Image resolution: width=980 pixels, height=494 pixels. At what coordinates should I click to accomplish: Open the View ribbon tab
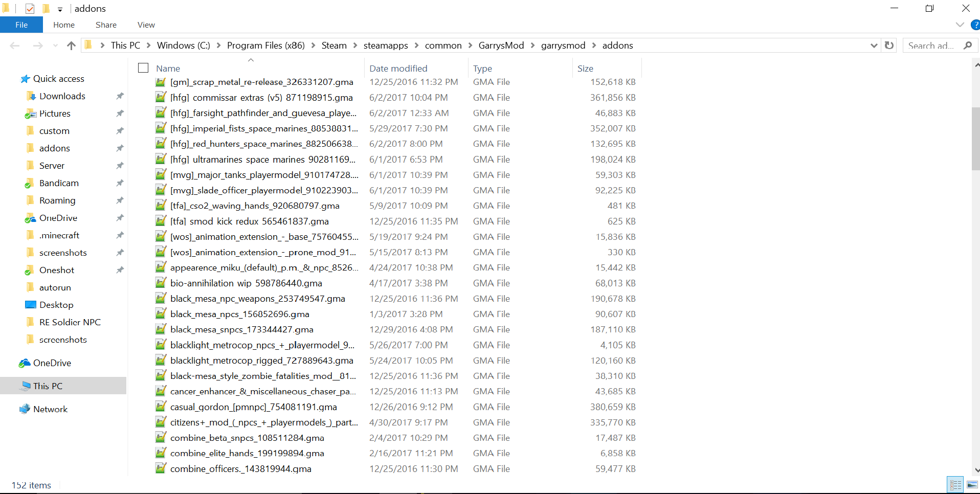tap(146, 25)
